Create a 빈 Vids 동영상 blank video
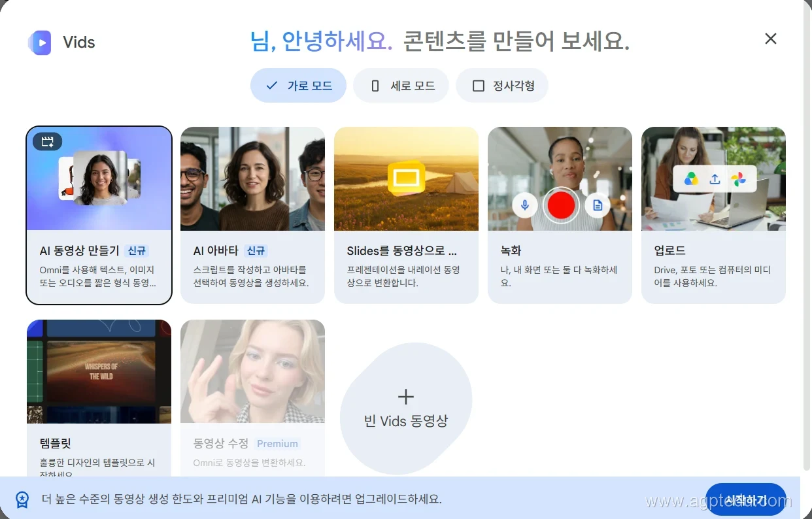 tap(406, 409)
